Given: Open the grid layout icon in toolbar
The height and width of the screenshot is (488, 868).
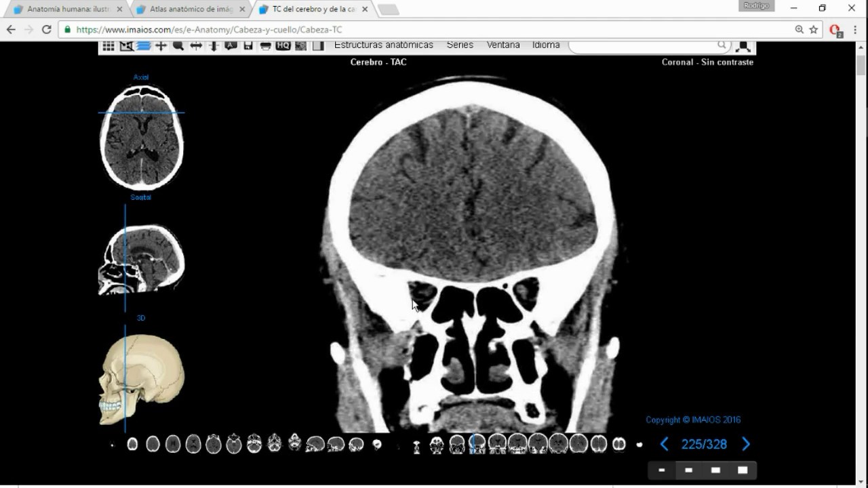Looking at the screenshot, I should tap(108, 46).
